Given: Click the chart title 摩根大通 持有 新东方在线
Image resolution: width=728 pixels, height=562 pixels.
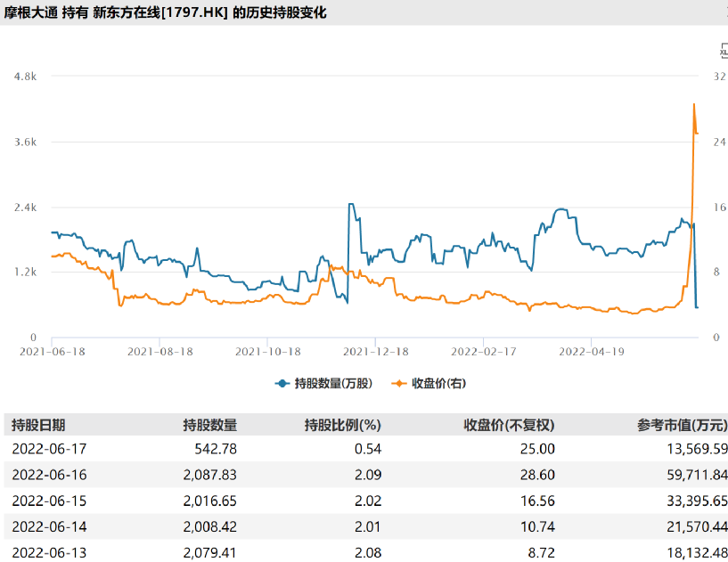Looking at the screenshot, I should (x=165, y=12).
